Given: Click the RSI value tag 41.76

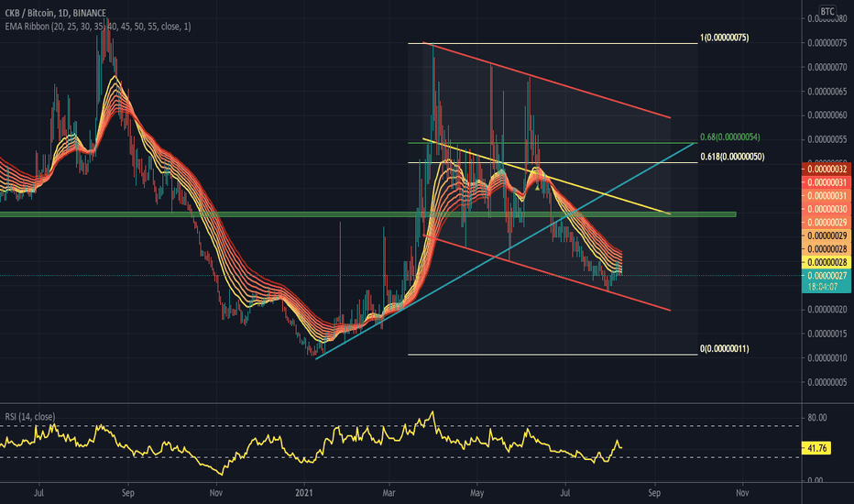Looking at the screenshot, I should [816, 448].
